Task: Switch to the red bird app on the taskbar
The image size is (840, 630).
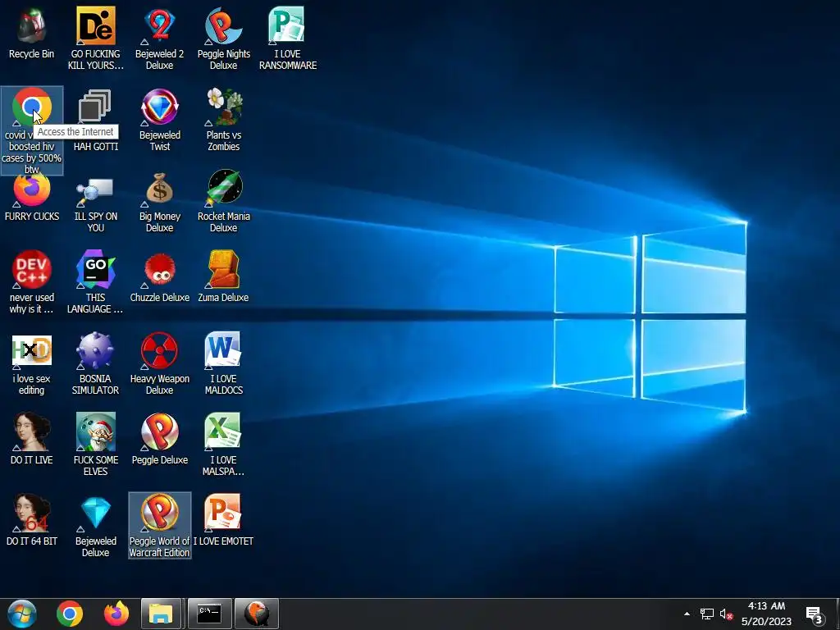Action: (257, 614)
